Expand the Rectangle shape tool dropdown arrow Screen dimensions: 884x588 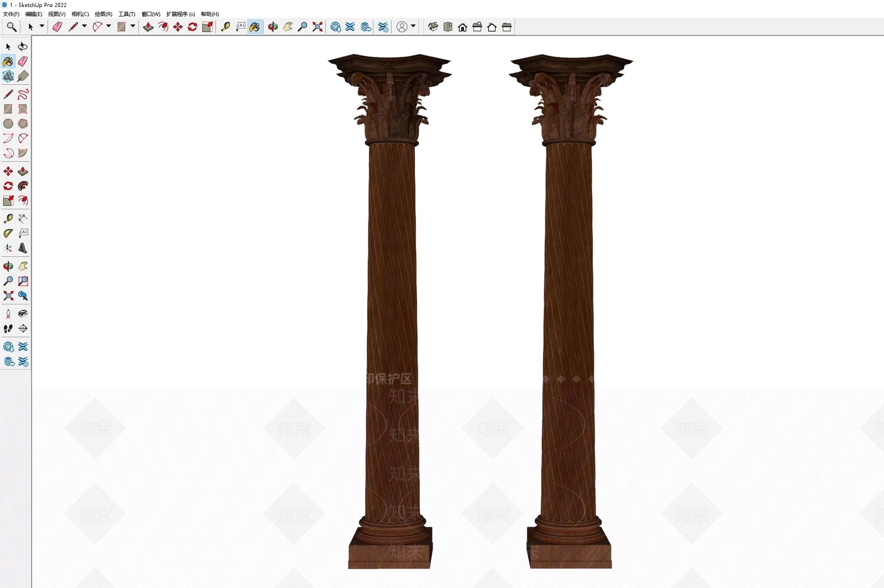click(133, 27)
